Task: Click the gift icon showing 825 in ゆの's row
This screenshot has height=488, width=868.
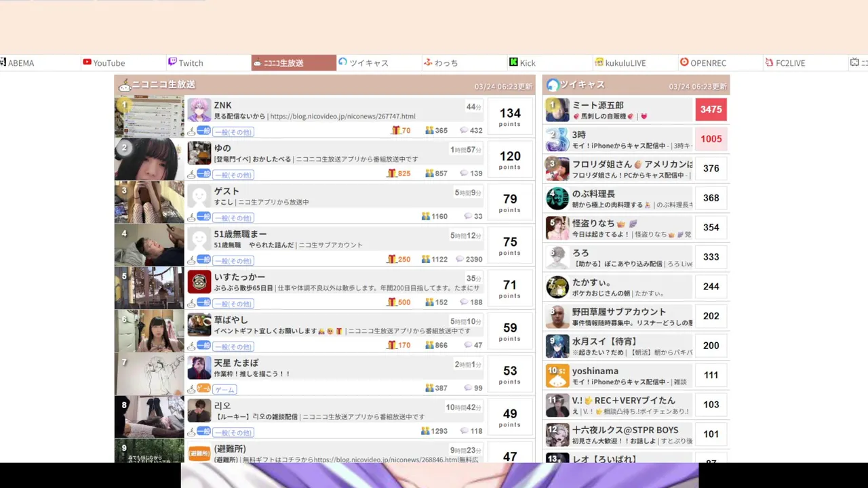Action: 391,174
